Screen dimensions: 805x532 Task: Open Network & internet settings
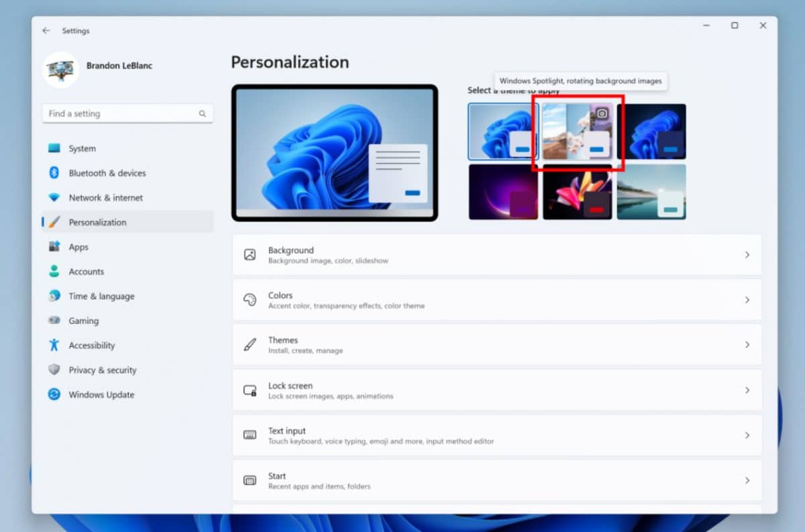106,197
